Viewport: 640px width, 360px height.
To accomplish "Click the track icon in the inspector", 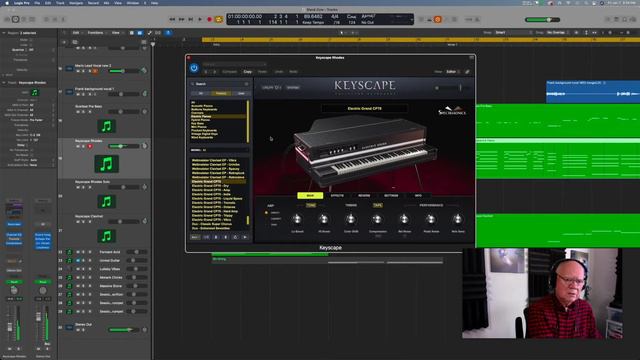I will click(35, 93).
